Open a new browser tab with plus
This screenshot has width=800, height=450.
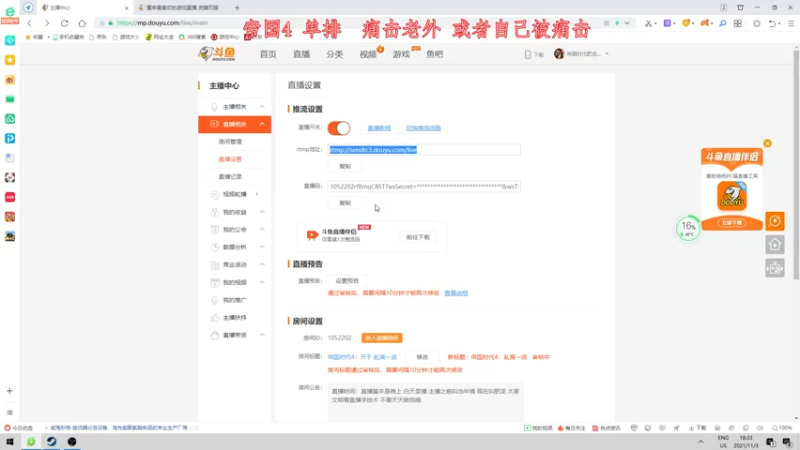(237, 8)
